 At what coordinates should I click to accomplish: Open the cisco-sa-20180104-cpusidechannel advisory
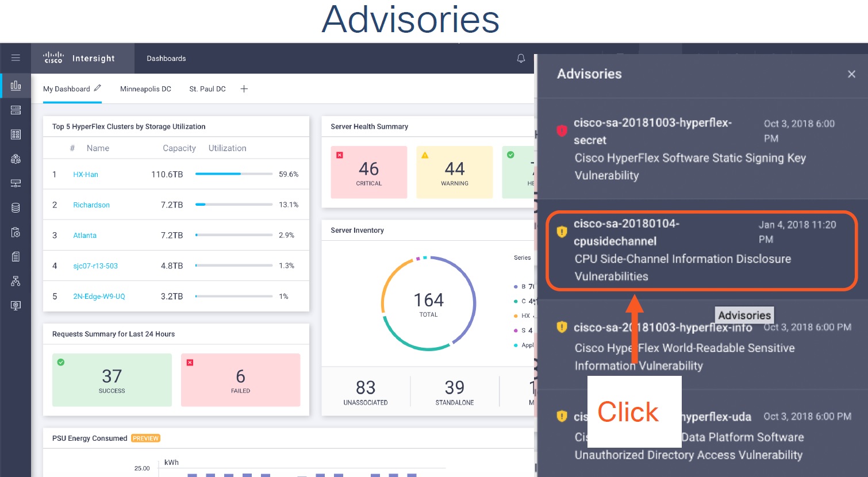701,250
